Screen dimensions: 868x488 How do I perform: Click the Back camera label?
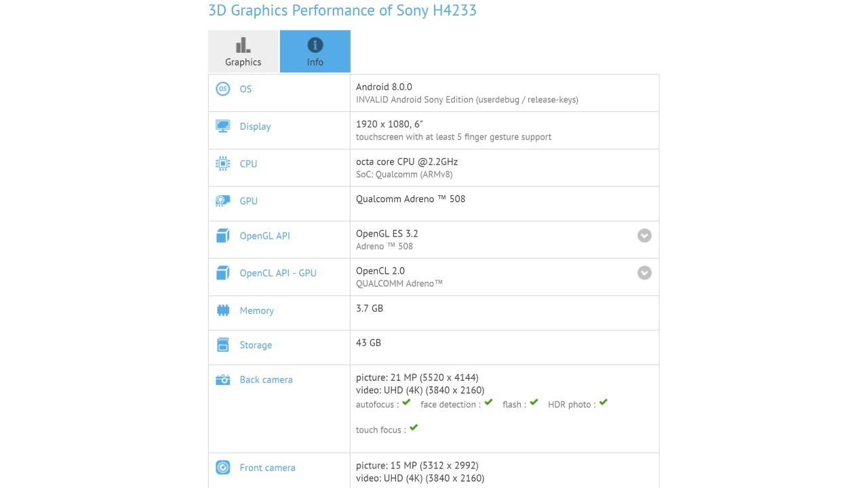pyautogui.click(x=266, y=380)
